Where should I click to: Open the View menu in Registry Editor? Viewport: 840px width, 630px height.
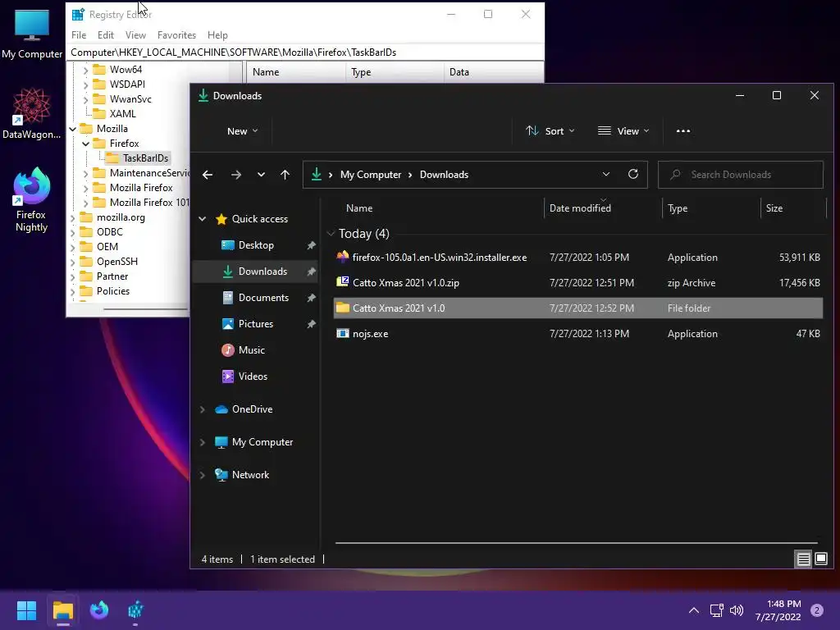[135, 34]
